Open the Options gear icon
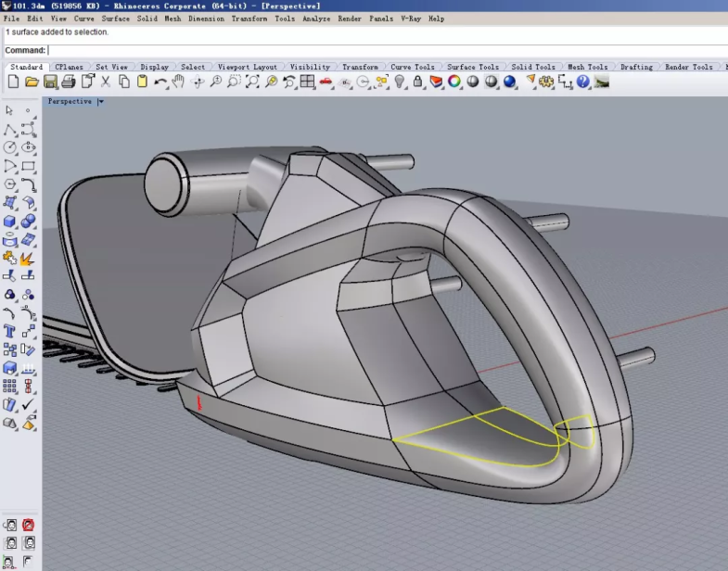Screen dimensions: 728x571 tap(546, 82)
